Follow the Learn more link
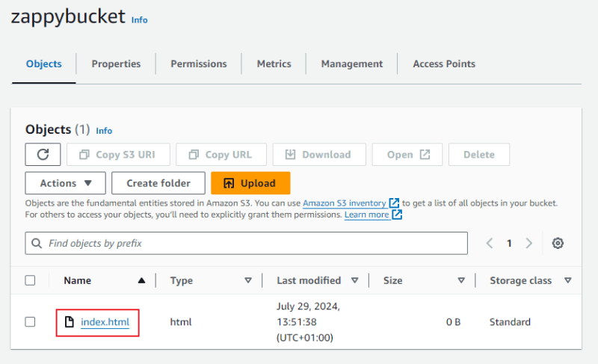Image resolution: width=598 pixels, height=364 pixels. pos(366,215)
